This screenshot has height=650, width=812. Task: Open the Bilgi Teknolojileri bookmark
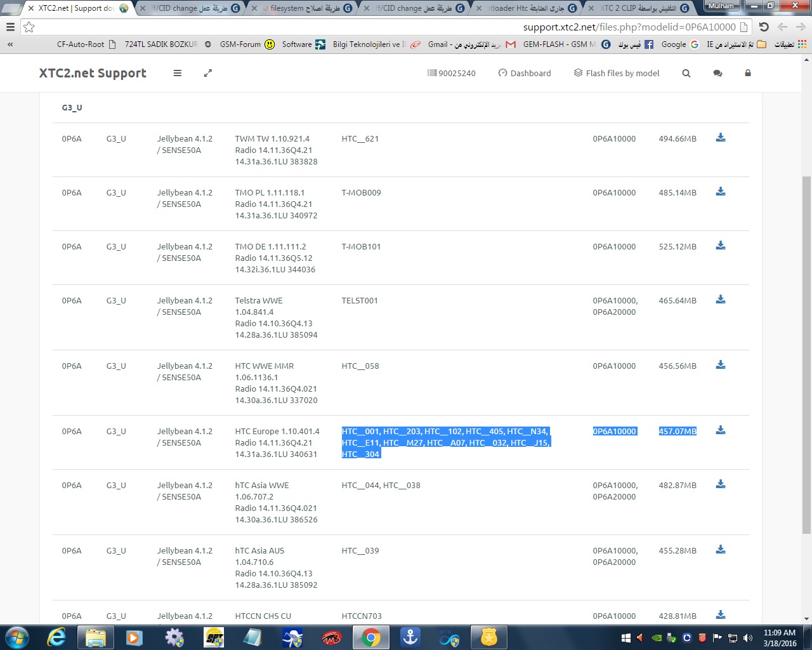pyautogui.click(x=377, y=44)
